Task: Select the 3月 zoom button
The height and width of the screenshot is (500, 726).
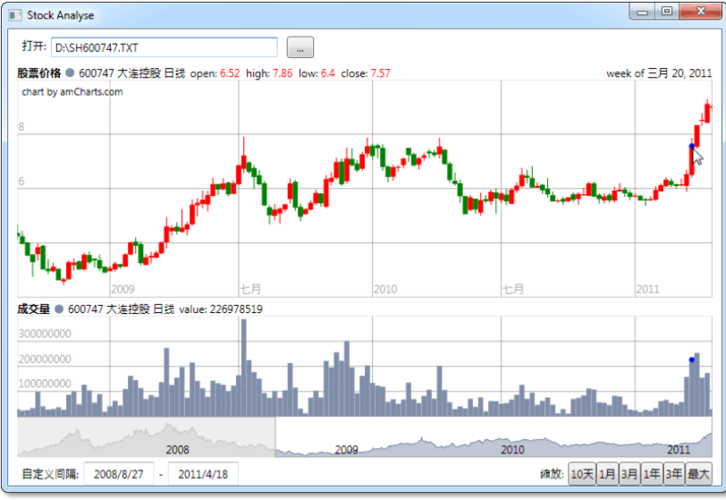Action: 629,474
